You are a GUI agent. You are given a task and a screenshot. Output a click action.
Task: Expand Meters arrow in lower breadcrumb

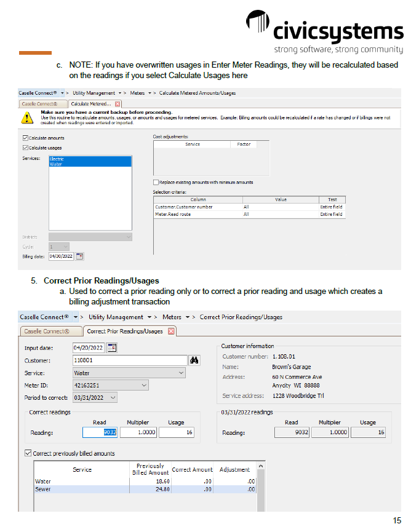click(x=187, y=317)
